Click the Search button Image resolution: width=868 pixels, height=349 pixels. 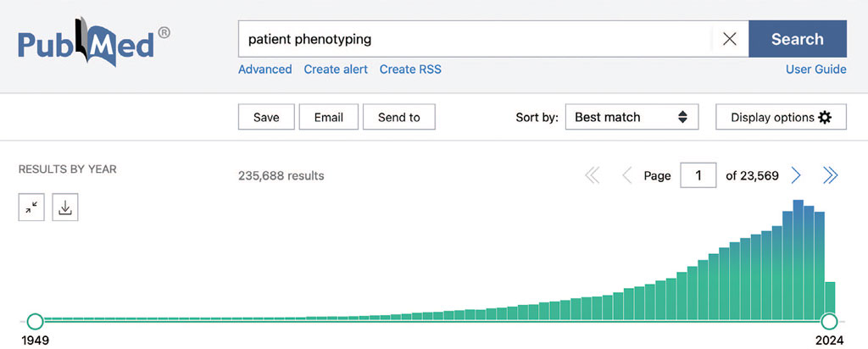[798, 39]
